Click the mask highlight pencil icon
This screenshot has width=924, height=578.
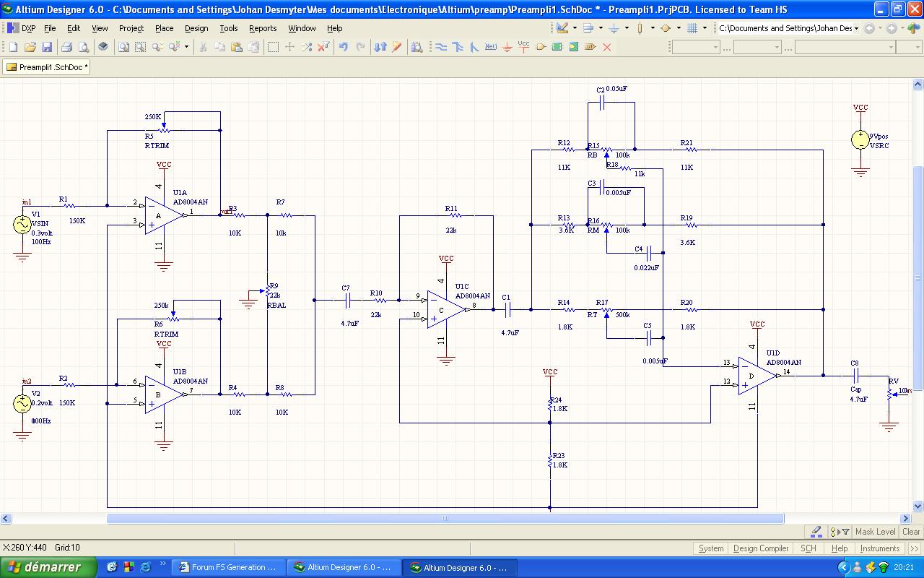coord(816,531)
